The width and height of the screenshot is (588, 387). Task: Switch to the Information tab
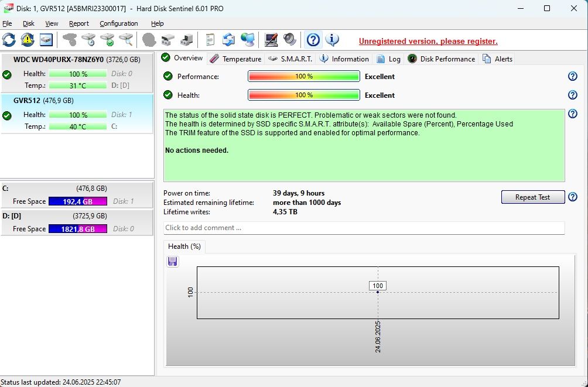(344, 59)
